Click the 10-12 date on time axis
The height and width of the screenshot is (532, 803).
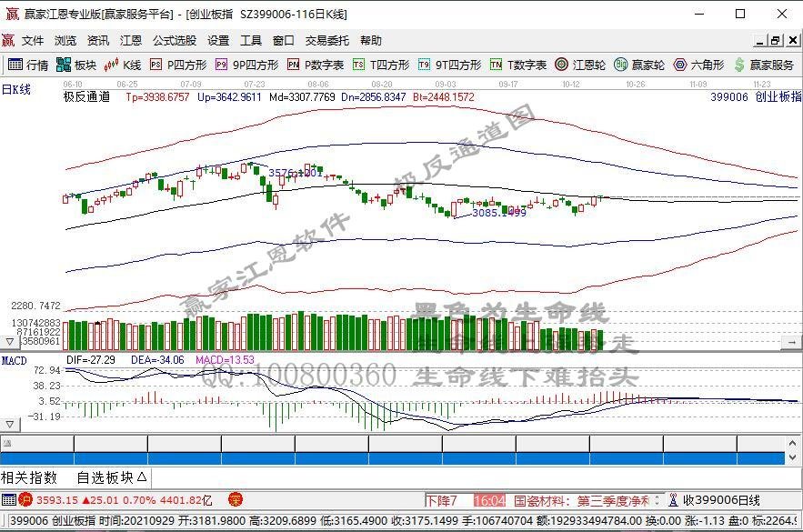click(x=570, y=84)
